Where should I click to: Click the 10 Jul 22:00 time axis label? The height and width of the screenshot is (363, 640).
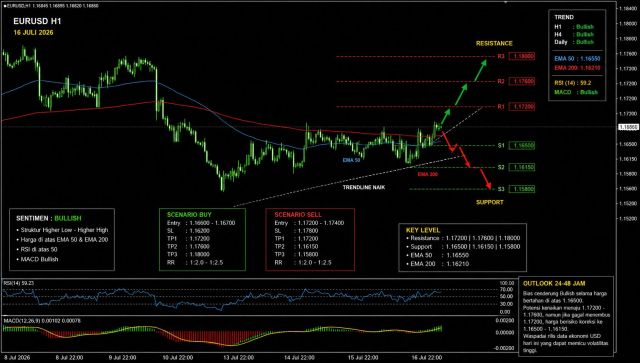coord(178,358)
